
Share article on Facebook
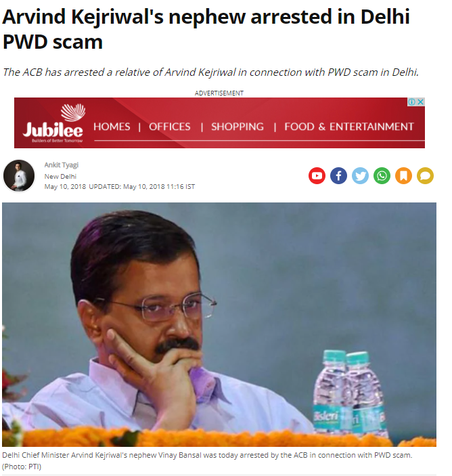(338, 175)
